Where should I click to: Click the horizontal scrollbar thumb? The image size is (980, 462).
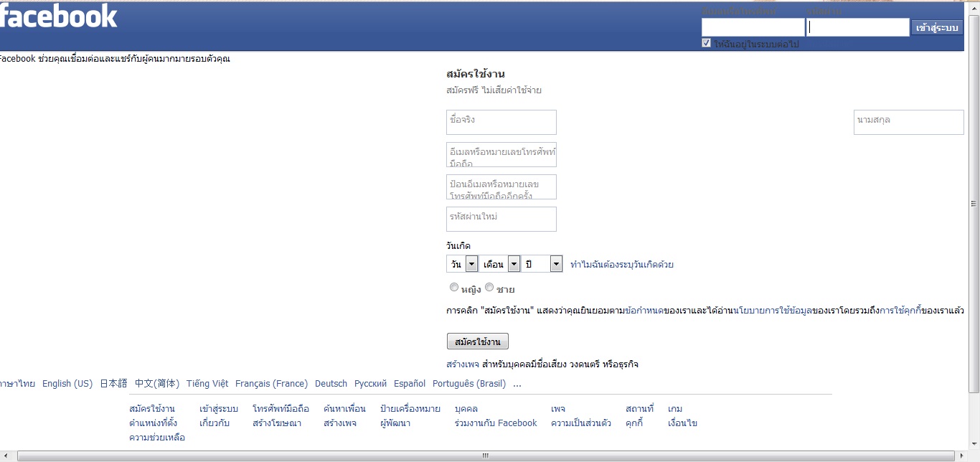pos(485,456)
